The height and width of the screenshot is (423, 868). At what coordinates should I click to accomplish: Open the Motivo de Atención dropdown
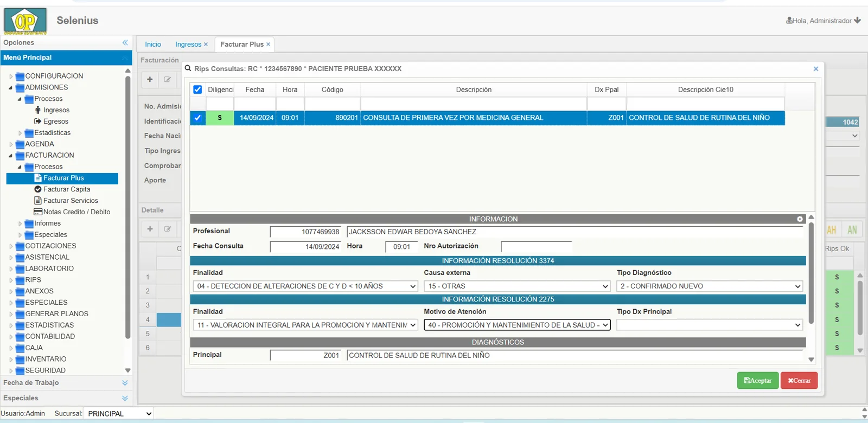tap(518, 325)
